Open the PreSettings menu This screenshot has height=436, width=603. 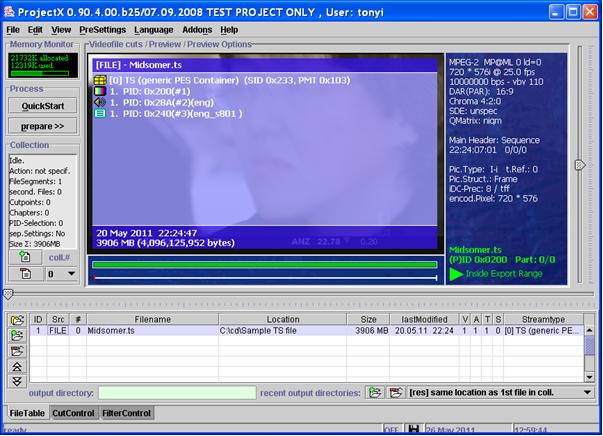[x=103, y=30]
